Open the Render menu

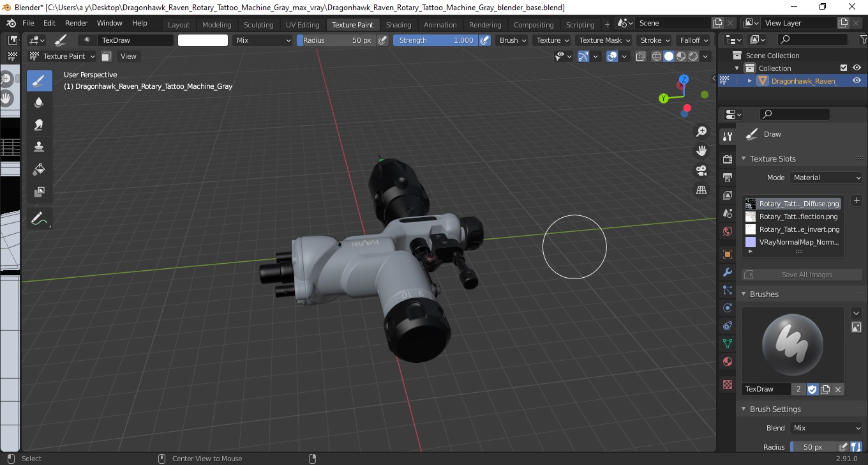pos(76,23)
